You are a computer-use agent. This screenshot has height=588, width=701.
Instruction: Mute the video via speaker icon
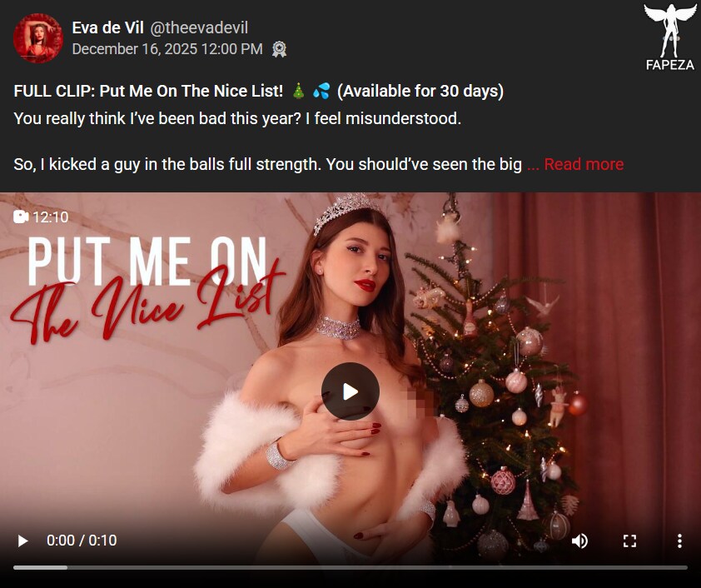click(x=579, y=541)
